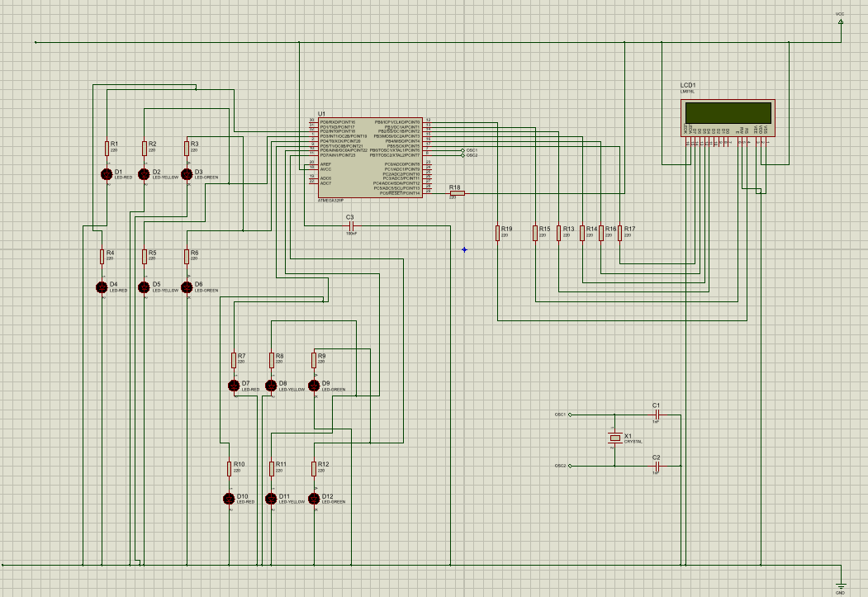868x597 pixels.
Task: Click the C2 capacitor symbol
Action: (x=657, y=466)
